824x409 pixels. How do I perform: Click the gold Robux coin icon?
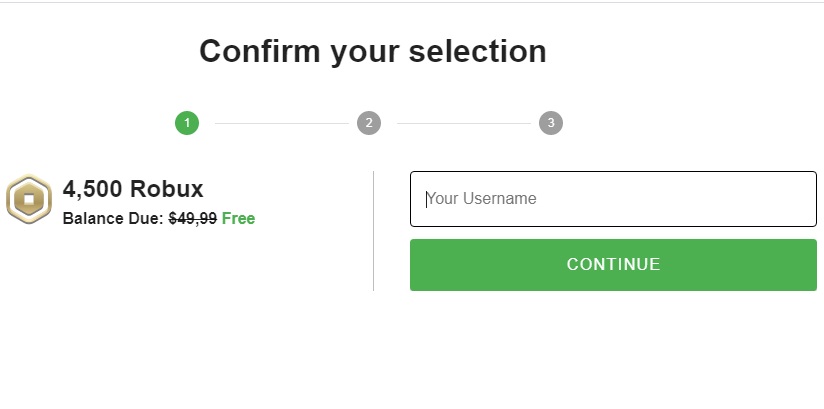[29, 200]
